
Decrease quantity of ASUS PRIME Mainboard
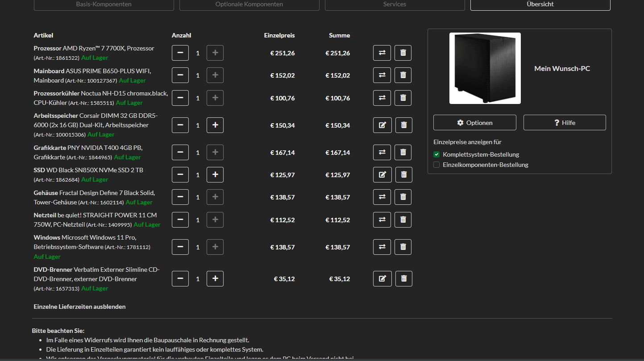pyautogui.click(x=180, y=75)
